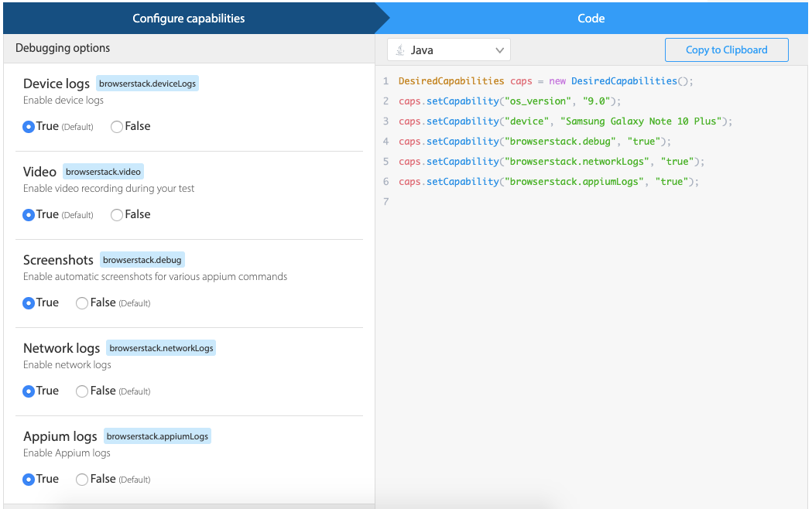The image size is (812, 509).
Task: Set Device logs to False
Action: (x=116, y=126)
